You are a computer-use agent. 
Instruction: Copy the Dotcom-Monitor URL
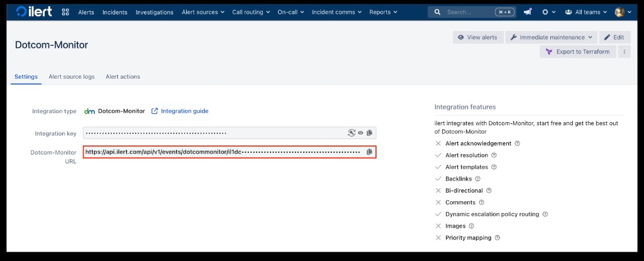pos(370,152)
